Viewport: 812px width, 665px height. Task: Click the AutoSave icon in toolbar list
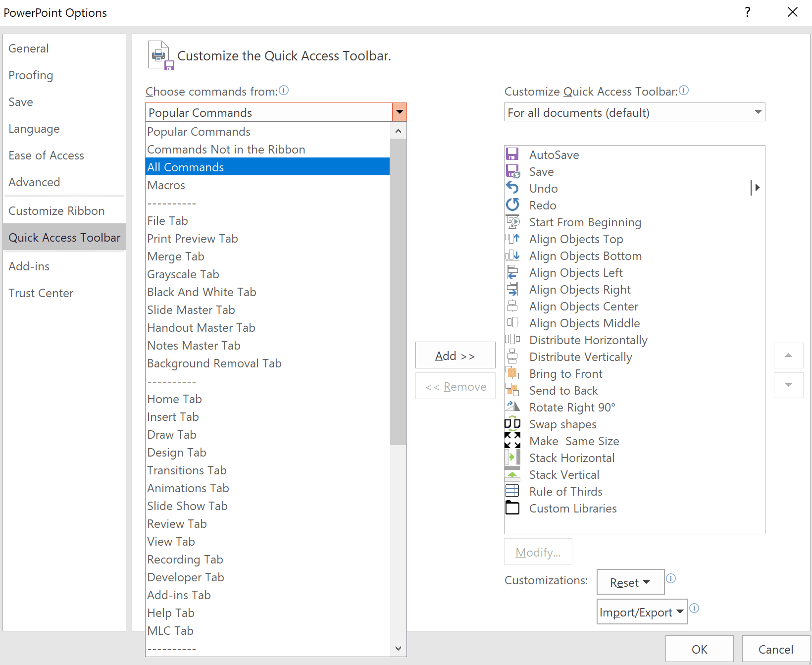pos(512,154)
